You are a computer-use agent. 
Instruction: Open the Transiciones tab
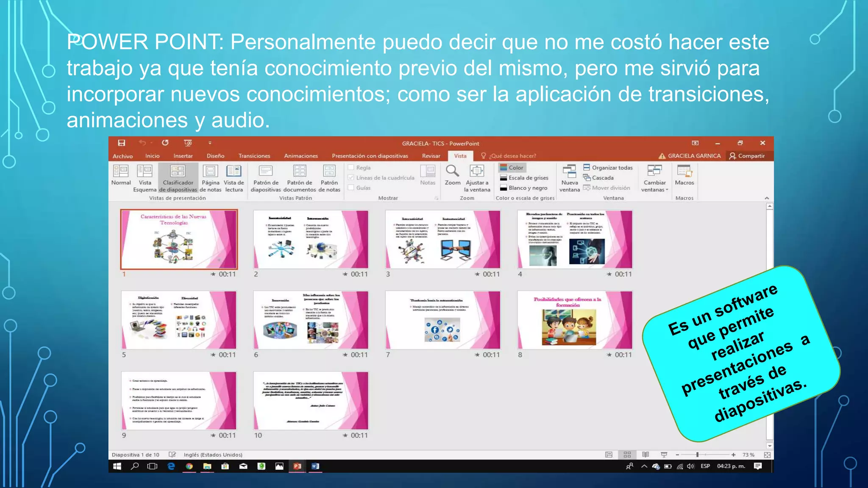pyautogui.click(x=254, y=156)
